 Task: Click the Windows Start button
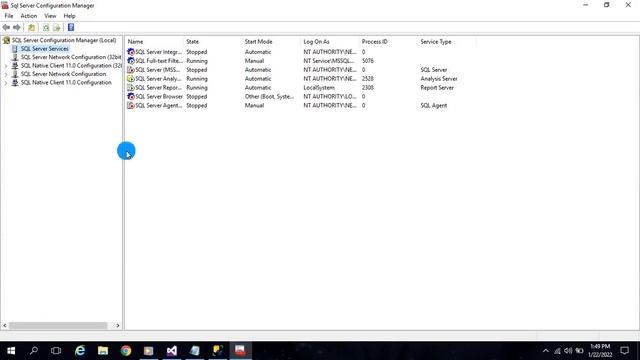point(11,351)
